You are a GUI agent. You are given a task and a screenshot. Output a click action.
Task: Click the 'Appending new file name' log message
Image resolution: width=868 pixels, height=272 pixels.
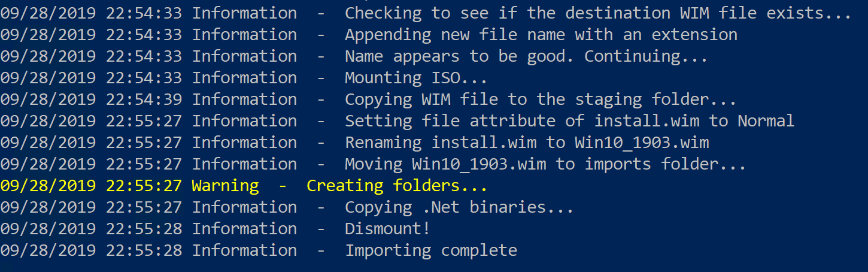point(541,35)
